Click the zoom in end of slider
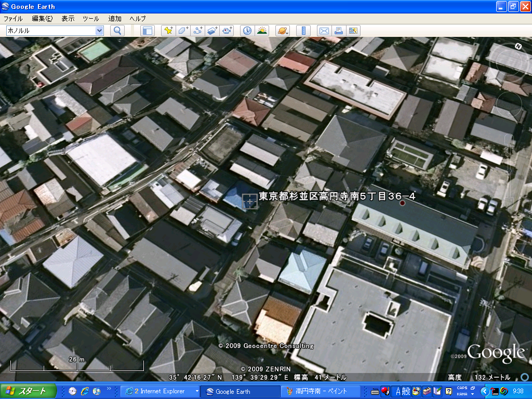Screen dimensions: 532x399 pyautogui.click(x=510, y=138)
